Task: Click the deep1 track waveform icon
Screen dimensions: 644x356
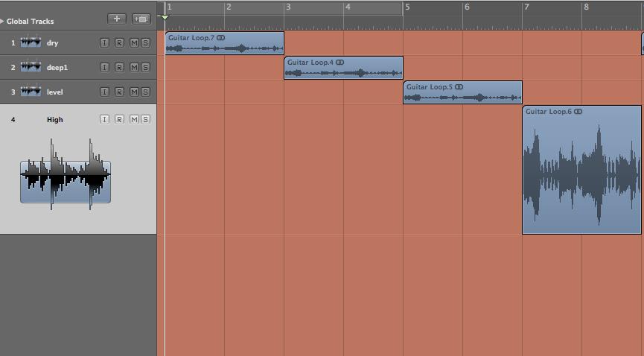Action: coord(31,67)
